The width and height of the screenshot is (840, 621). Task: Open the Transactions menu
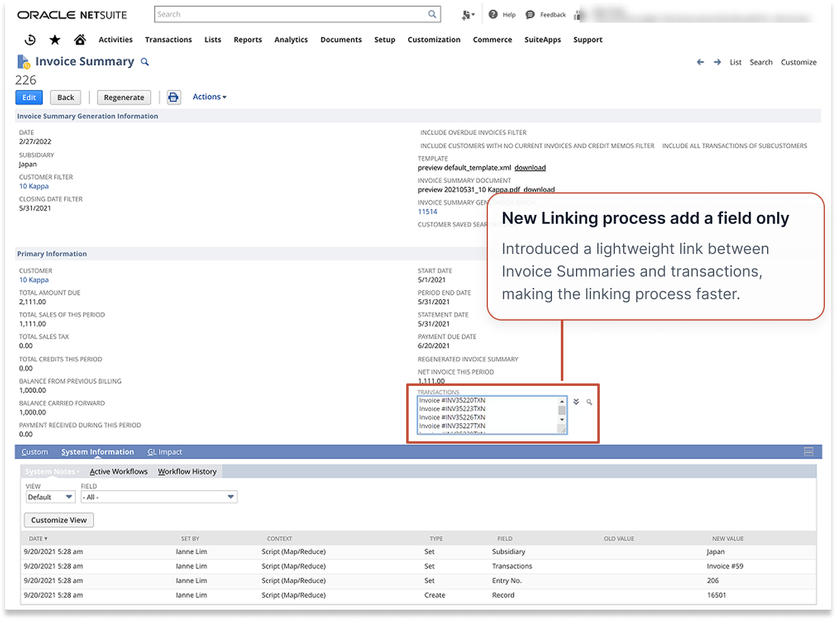[169, 40]
